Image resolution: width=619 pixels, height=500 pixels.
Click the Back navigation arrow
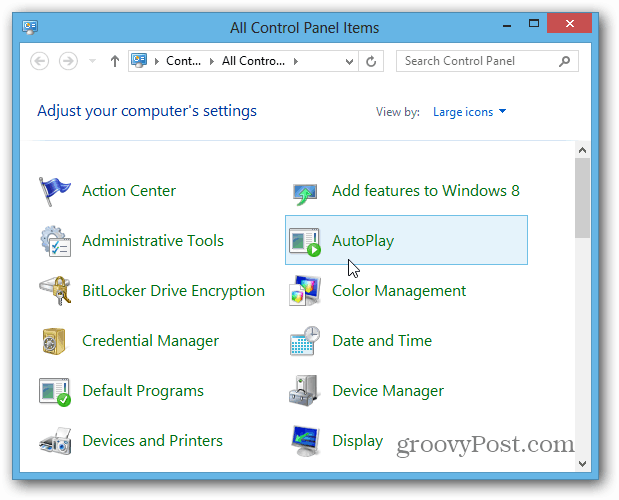(39, 61)
